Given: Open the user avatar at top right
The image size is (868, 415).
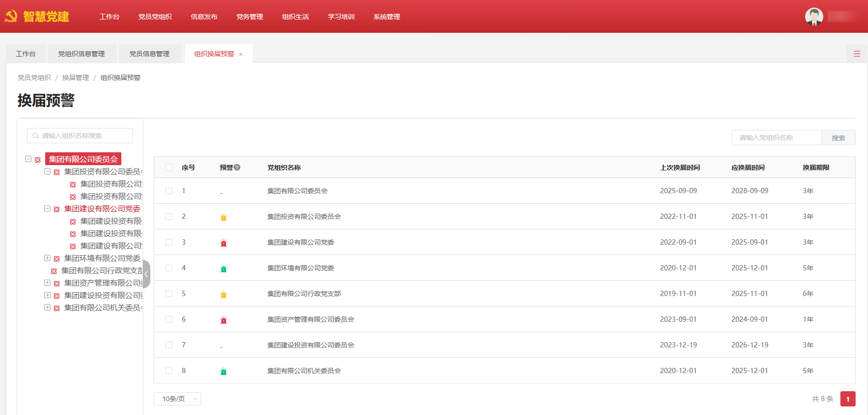Looking at the screenshot, I should click(x=814, y=17).
